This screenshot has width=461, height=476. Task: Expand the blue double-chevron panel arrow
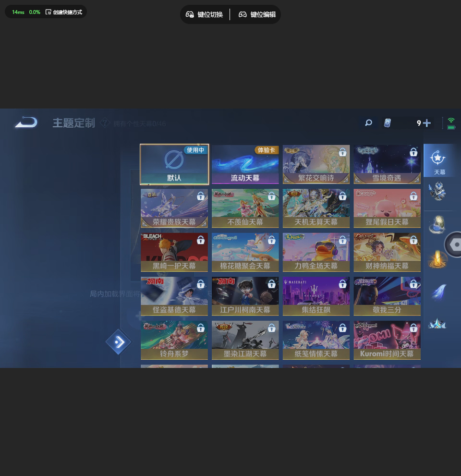[118, 342]
